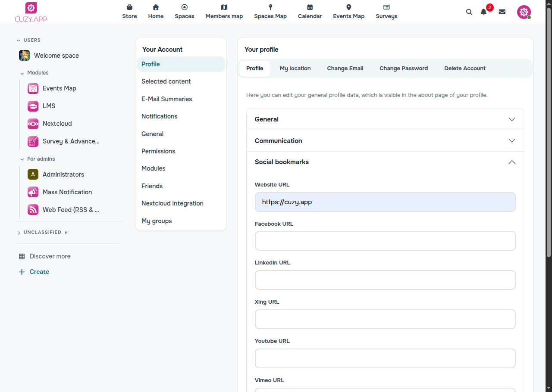Click the Create link in sidebar

click(39, 272)
